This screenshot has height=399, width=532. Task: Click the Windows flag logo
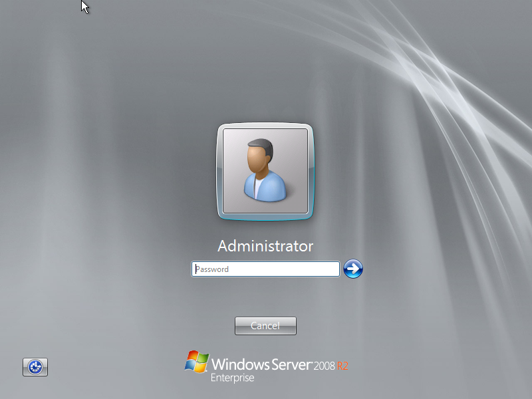coord(197,361)
